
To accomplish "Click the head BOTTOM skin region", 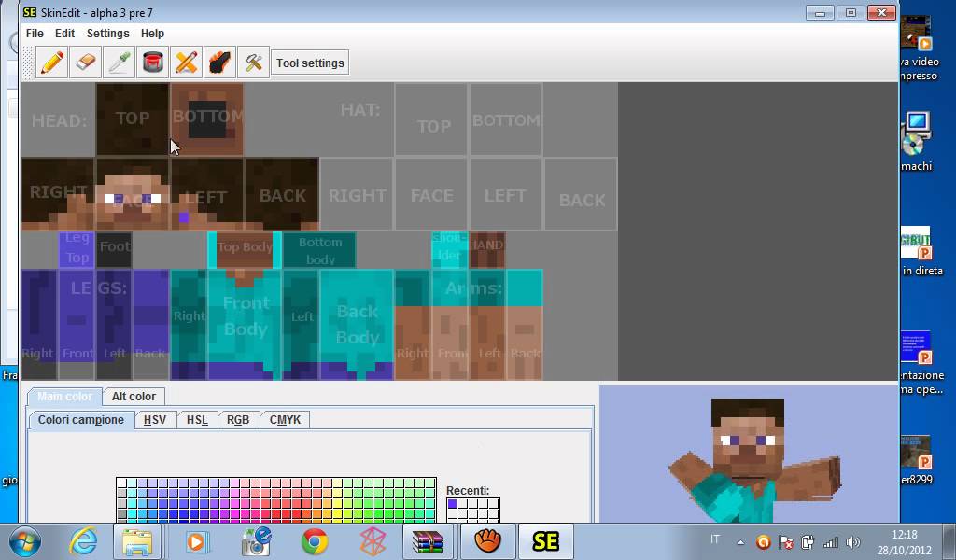I will tap(207, 119).
